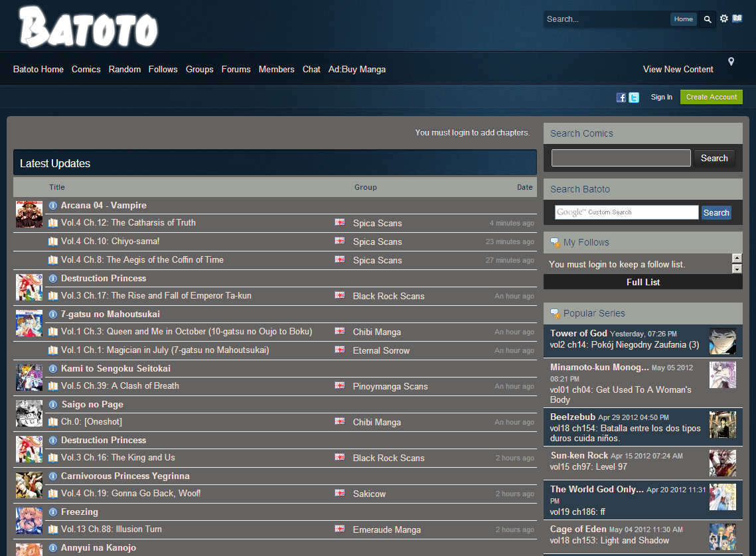Click the My Follows panel icon

click(x=555, y=242)
